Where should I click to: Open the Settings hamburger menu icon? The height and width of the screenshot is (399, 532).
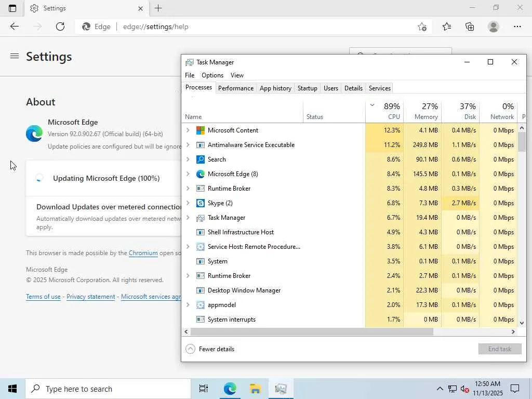coord(14,56)
